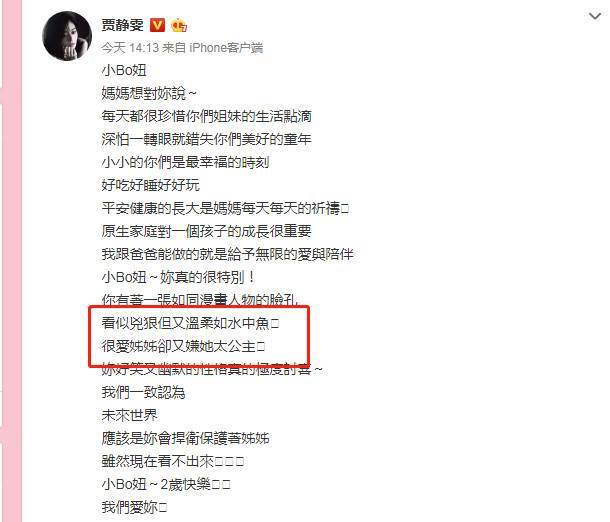The height and width of the screenshot is (522, 610).
Task: Open the 今天 14:13 timestamp link
Action: (x=130, y=48)
